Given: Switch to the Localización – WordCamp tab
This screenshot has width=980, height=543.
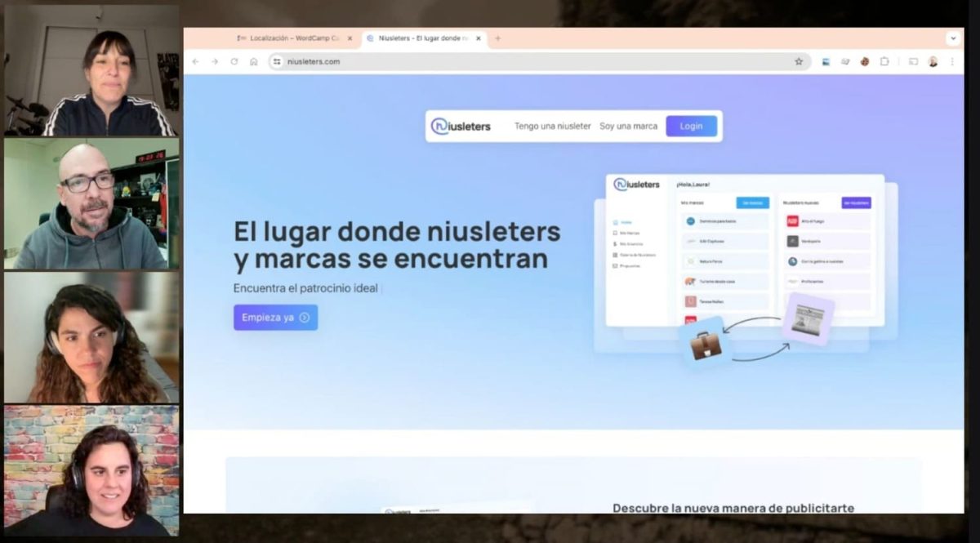Looking at the screenshot, I should coord(295,38).
